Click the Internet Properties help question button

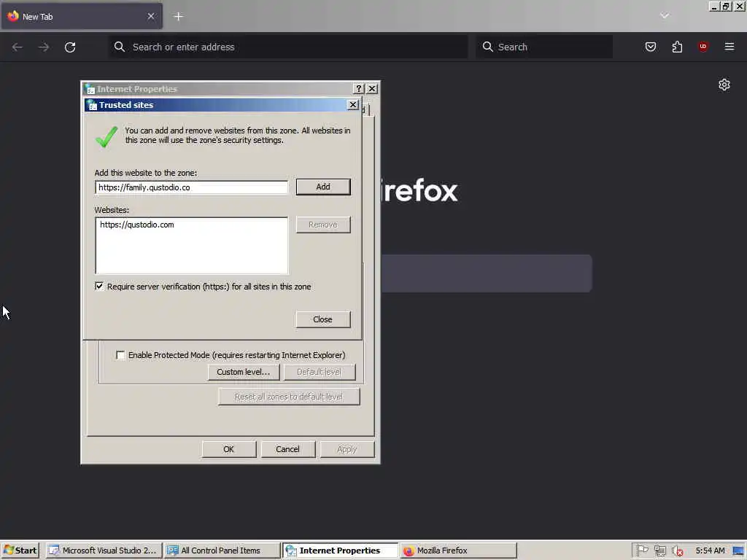(359, 88)
